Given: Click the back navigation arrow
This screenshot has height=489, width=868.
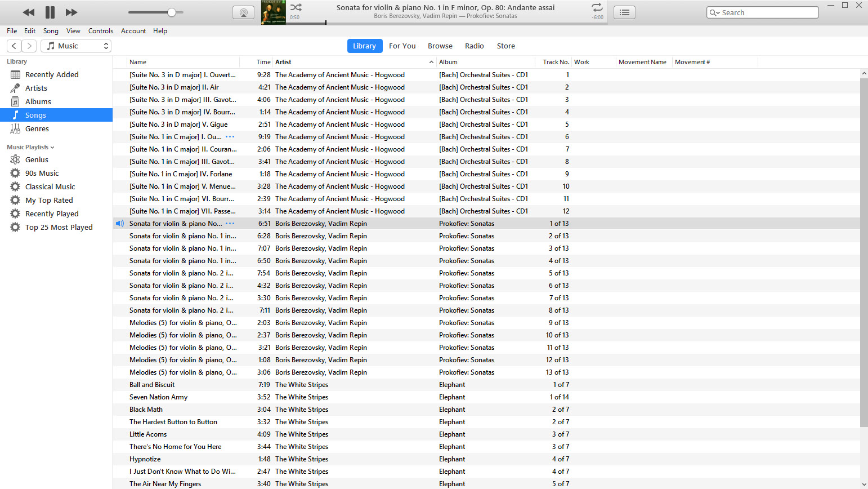Looking at the screenshot, I should point(14,46).
